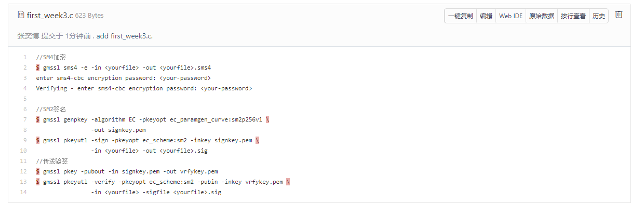View 原始数据 raw file data
Image resolution: width=644 pixels, height=216 pixels.
click(x=541, y=16)
